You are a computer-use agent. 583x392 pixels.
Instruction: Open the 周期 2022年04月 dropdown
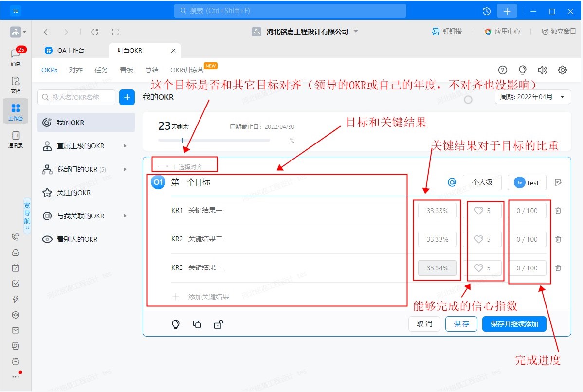533,97
